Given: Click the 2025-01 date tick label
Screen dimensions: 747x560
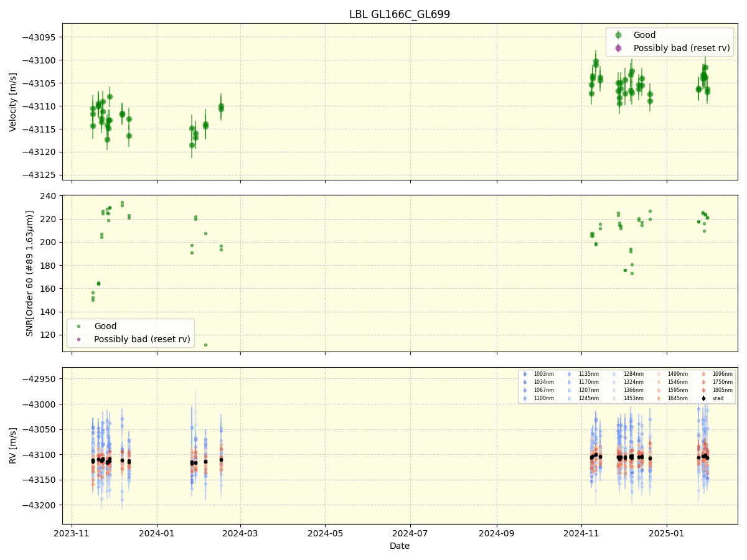Looking at the screenshot, I should (667, 533).
